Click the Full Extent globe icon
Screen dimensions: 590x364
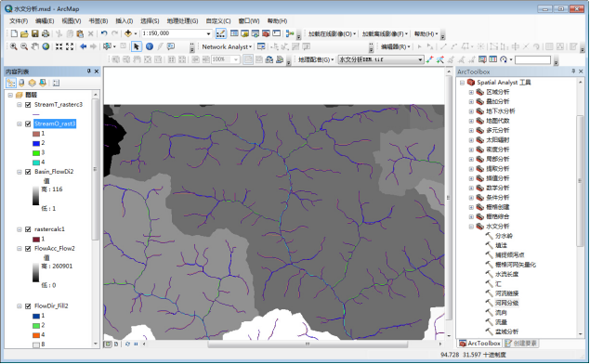click(46, 46)
